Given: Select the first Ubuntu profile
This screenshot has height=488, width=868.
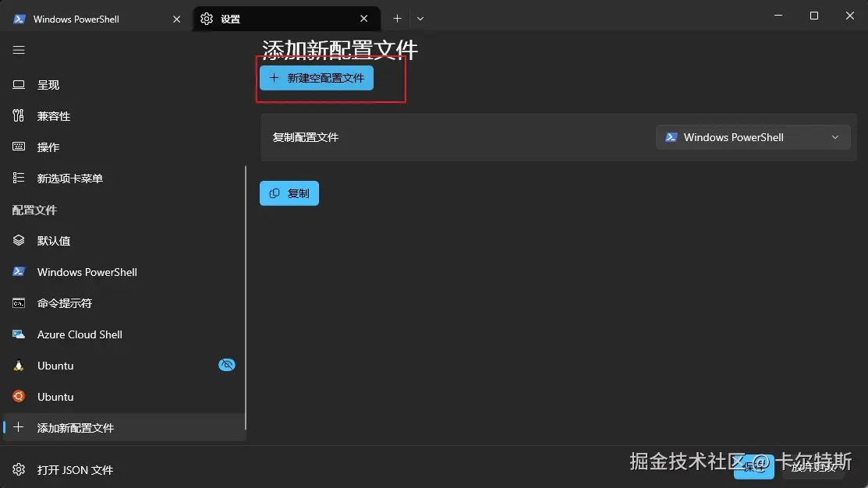Looking at the screenshot, I should (55, 365).
